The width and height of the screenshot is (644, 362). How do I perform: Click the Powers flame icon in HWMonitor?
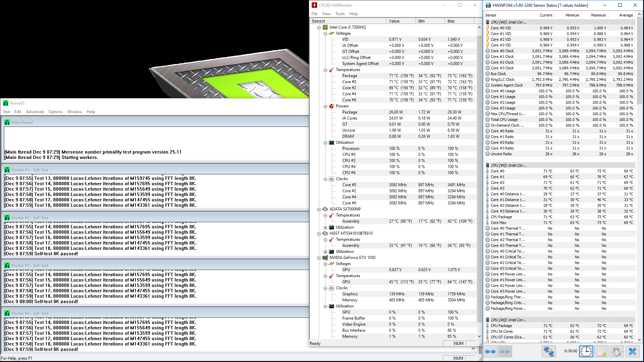(332, 106)
